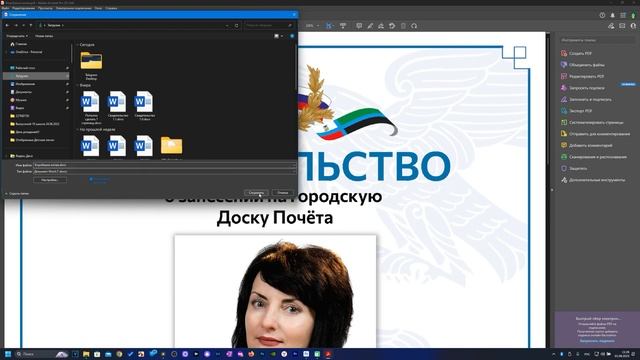Open Edit PDF tool
Image resolution: width=640 pixels, height=360 pixels.
582,76
